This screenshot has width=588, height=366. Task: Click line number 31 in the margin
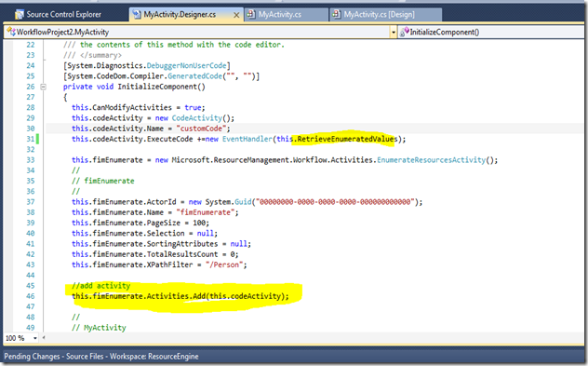(31, 140)
